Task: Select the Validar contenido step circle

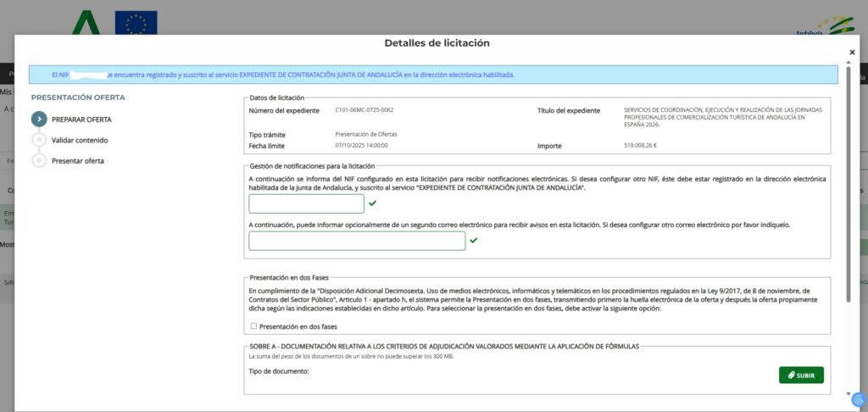Action: pyautogui.click(x=39, y=140)
